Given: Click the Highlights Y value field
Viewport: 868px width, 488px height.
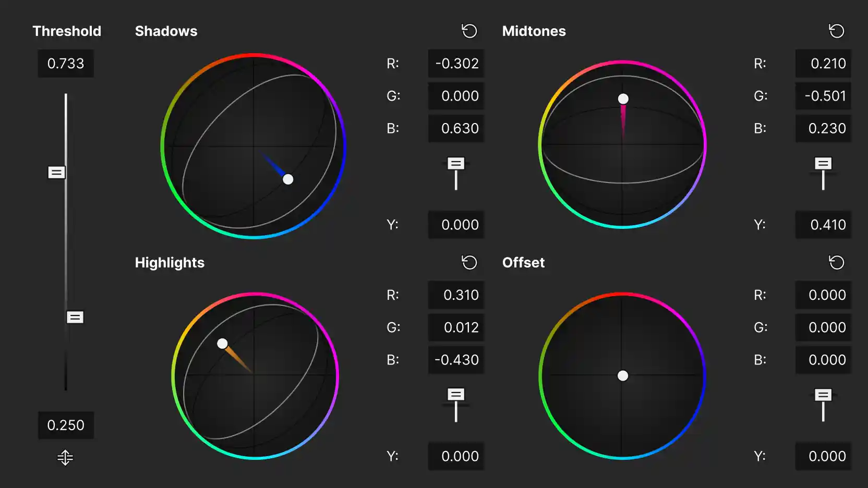Looking at the screenshot, I should tap(456, 456).
